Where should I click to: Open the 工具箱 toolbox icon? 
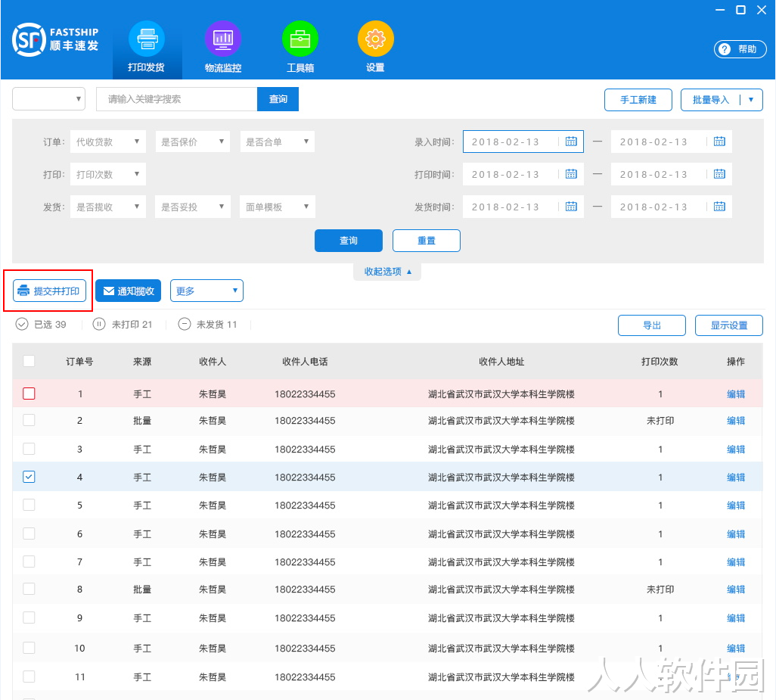300,39
